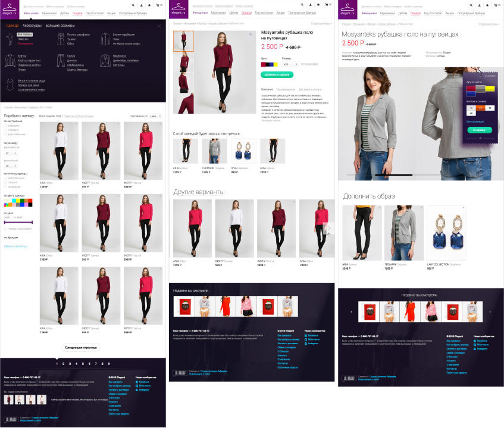
Task: Select the highlighted first product gallery thumbnail
Action: click(183, 40)
